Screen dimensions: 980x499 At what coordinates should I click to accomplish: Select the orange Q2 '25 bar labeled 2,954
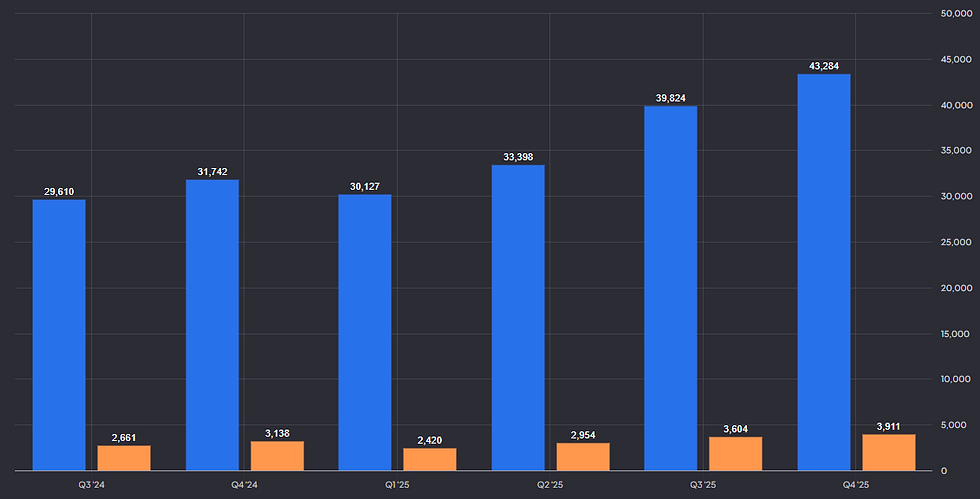(x=583, y=456)
